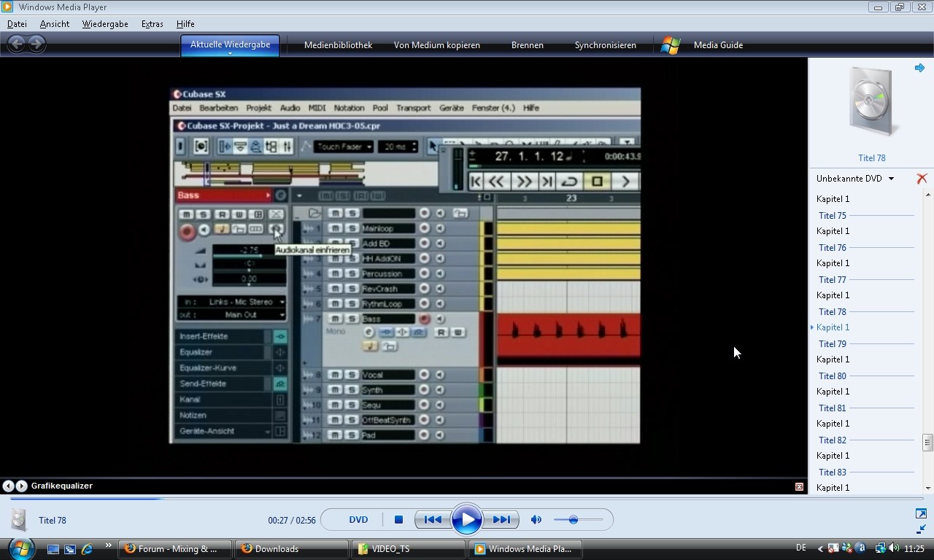
Task: Select Titel 81 in the playlist
Action: [833, 408]
